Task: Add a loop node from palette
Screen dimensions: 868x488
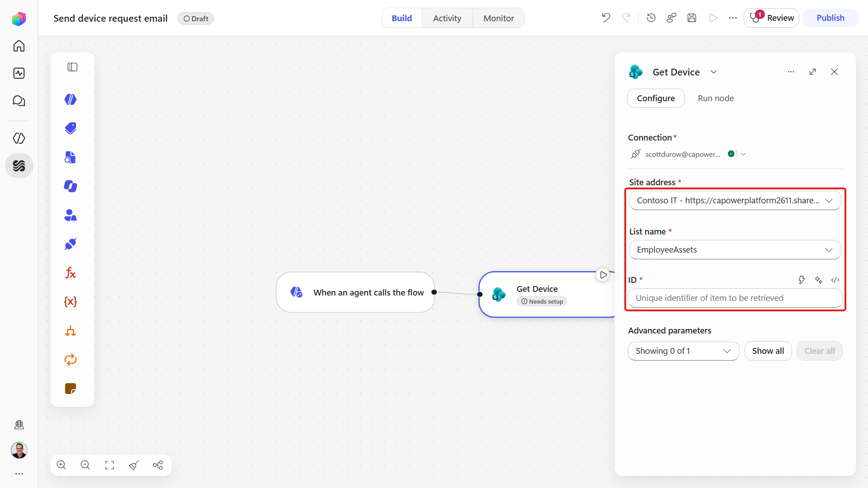Action: tap(71, 360)
